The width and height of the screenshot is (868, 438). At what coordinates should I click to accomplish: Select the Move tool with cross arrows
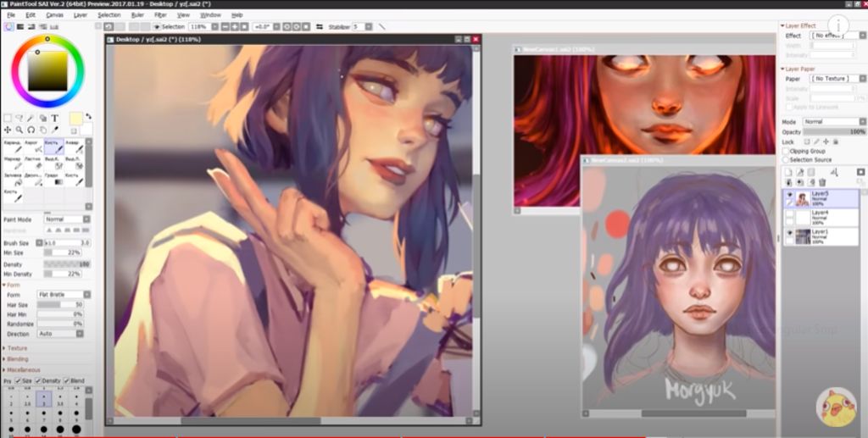[x=8, y=130]
